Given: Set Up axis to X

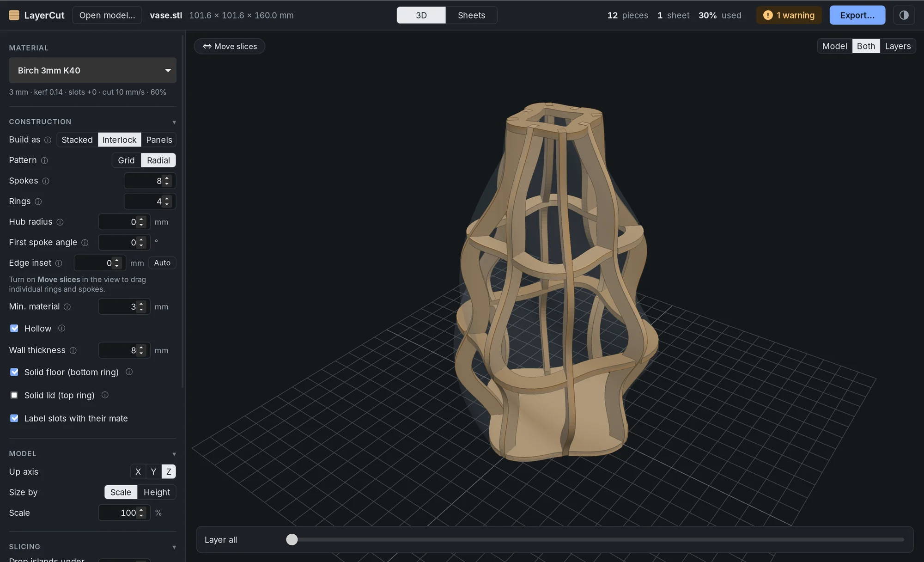Looking at the screenshot, I should [x=138, y=472].
